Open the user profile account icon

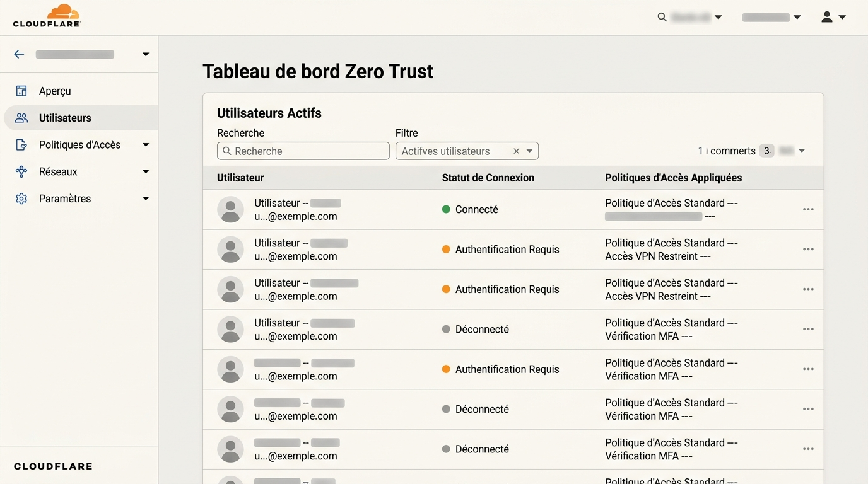(827, 17)
